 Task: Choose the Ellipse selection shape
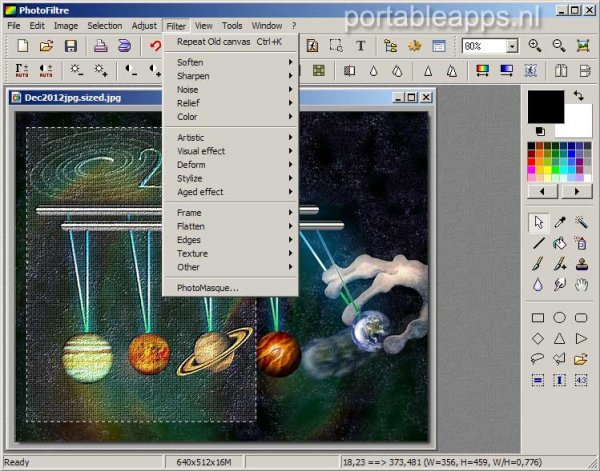pyautogui.click(x=561, y=318)
